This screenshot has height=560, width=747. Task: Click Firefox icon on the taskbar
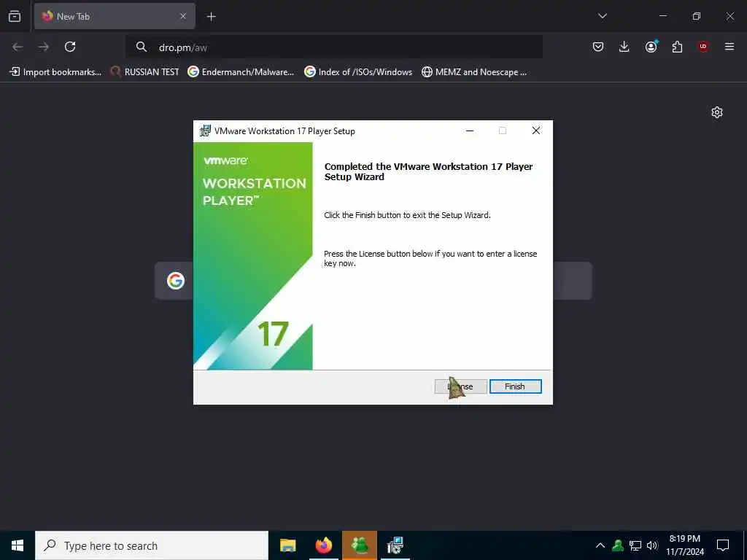[323, 545]
